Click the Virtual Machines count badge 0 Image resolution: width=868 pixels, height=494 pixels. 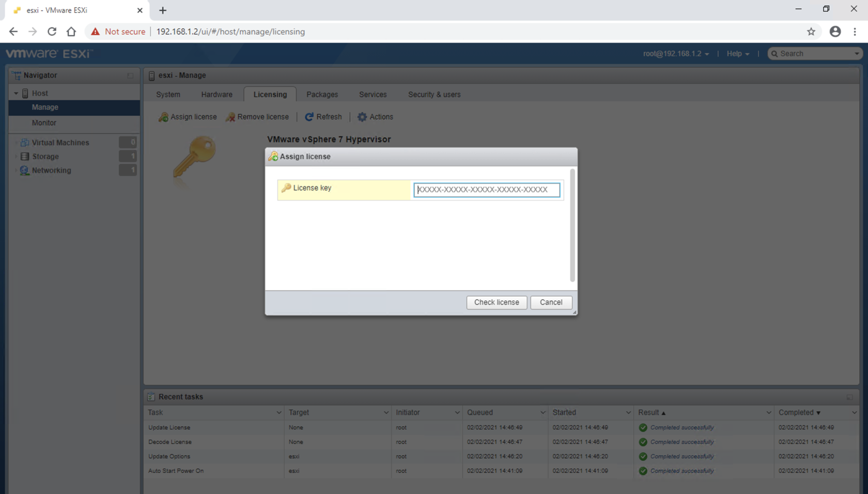pyautogui.click(x=128, y=142)
